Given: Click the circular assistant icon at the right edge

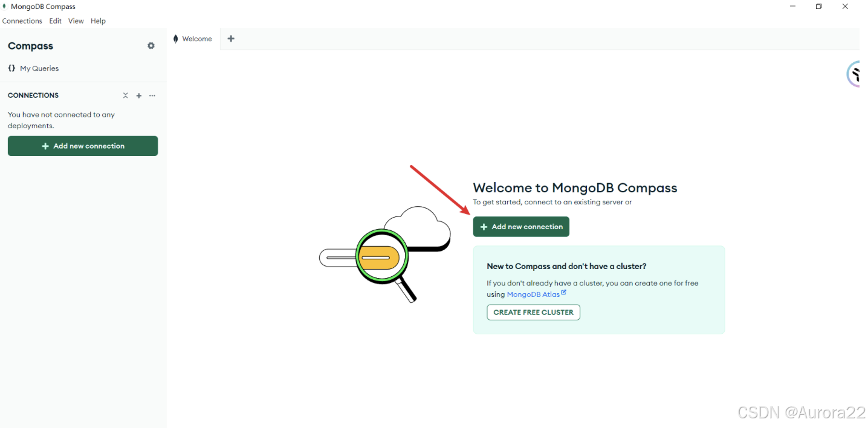Looking at the screenshot, I should 853,74.
